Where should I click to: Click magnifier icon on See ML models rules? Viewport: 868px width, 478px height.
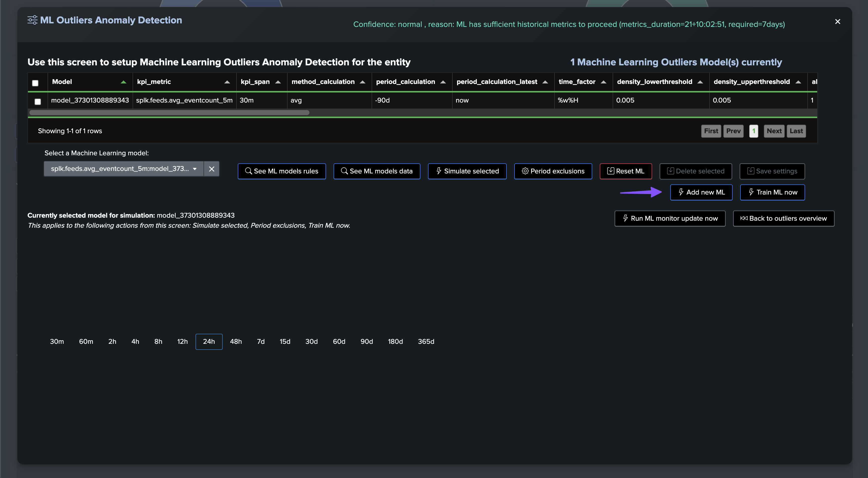click(x=248, y=171)
